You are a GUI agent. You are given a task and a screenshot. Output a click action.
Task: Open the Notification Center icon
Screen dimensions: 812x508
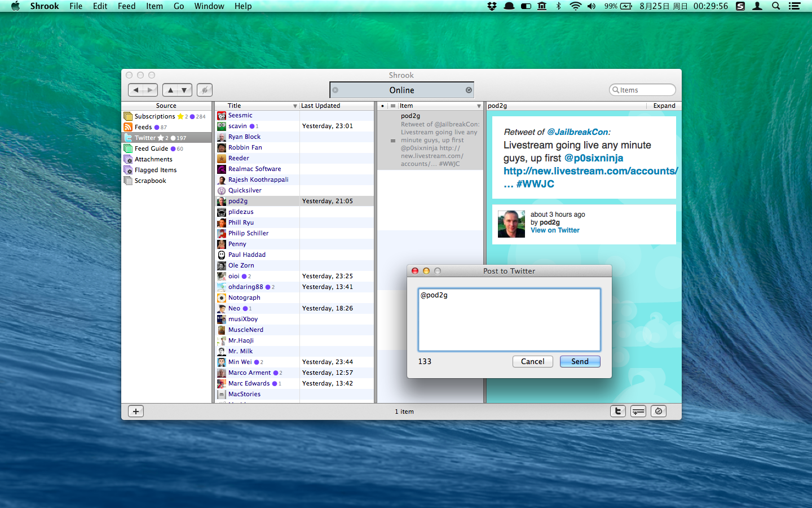[795, 6]
